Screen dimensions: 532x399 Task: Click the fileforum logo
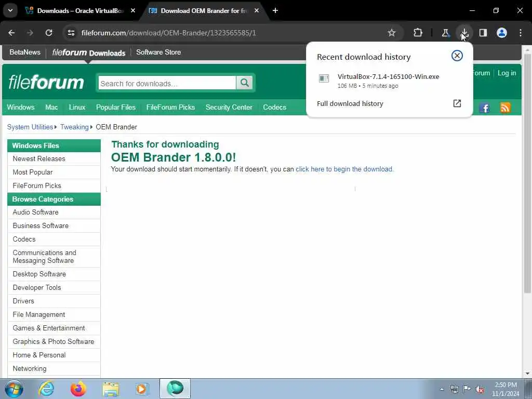pyautogui.click(x=46, y=82)
